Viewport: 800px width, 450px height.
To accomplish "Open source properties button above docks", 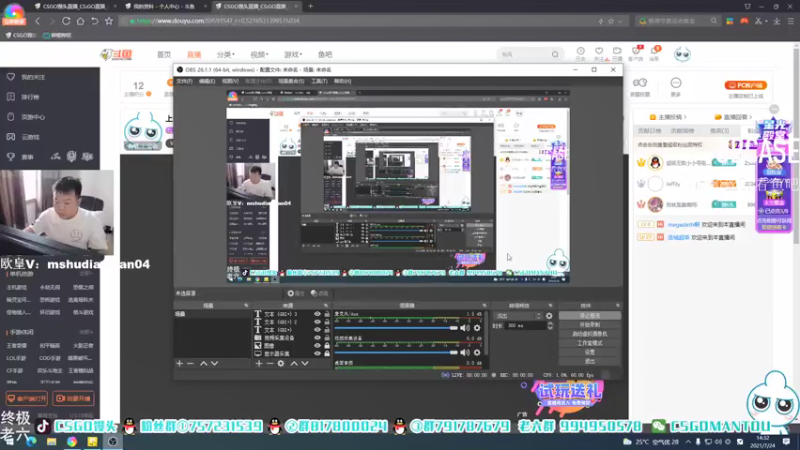I will [x=296, y=293].
